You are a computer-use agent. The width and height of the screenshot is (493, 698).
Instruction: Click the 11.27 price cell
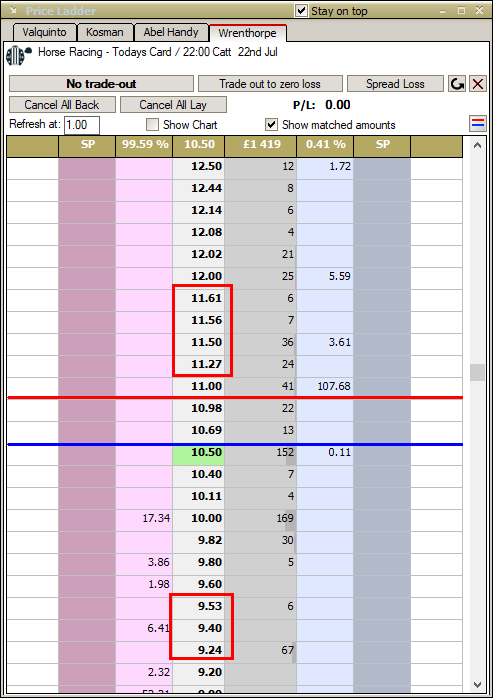(199, 365)
